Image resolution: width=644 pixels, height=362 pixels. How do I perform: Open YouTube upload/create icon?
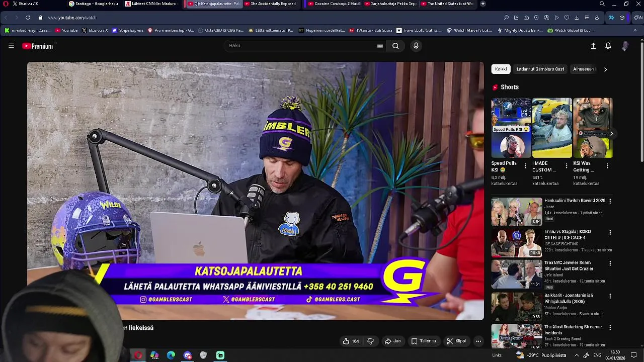tap(593, 46)
